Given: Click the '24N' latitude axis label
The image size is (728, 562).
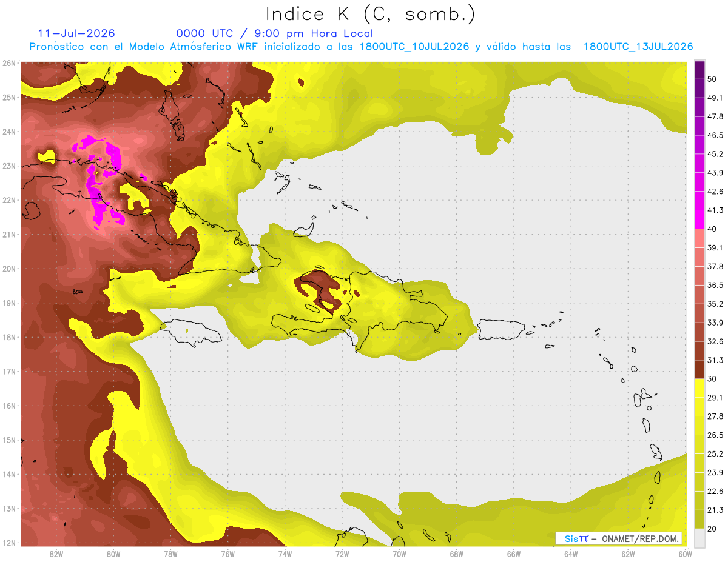Looking at the screenshot, I should point(9,132).
